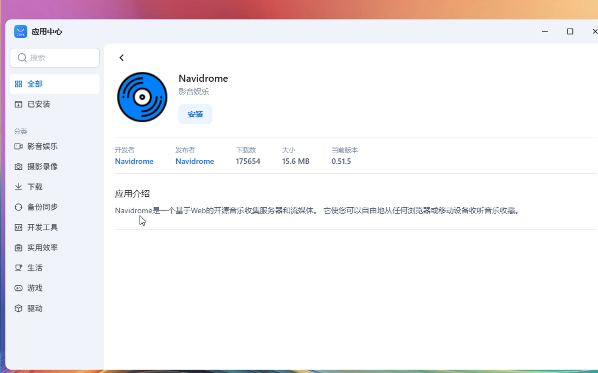The image size is (598, 373).
Task: Click the 应用介绍 section heading
Action: point(132,194)
